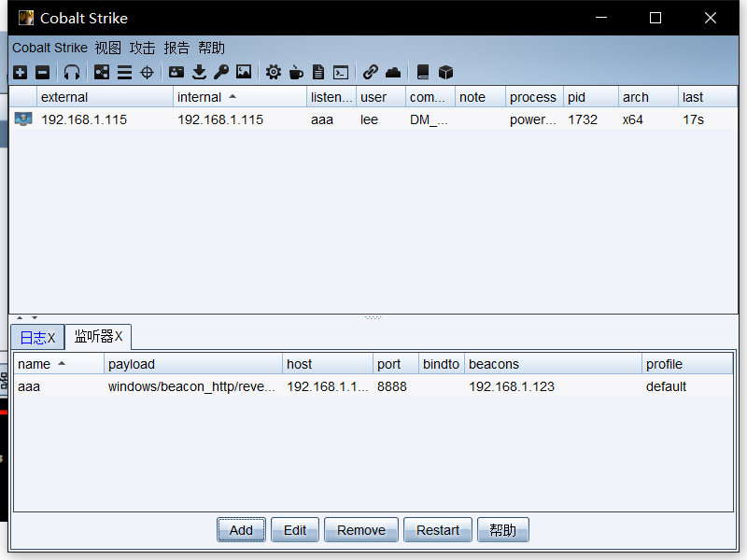Click the gear executable generator icon
The width and height of the screenshot is (747, 560).
[274, 73]
